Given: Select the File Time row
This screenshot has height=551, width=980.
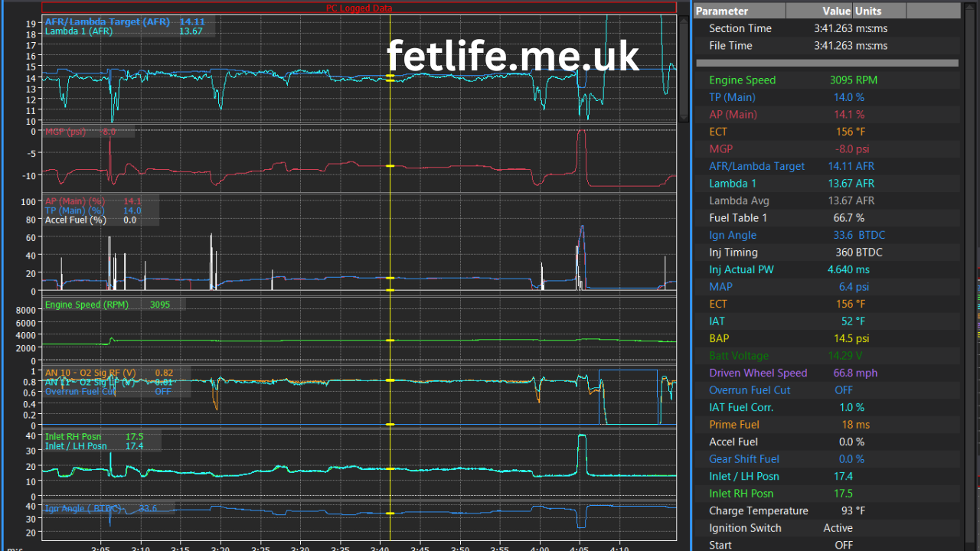Looking at the screenshot, I should [x=827, y=46].
